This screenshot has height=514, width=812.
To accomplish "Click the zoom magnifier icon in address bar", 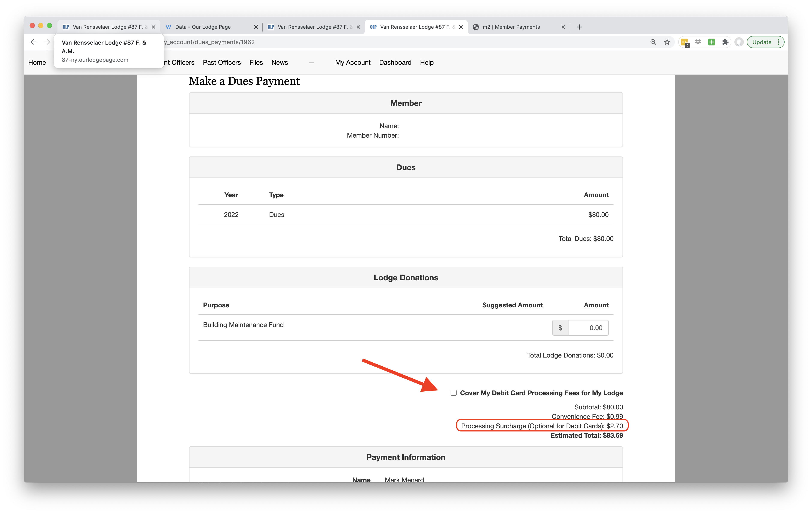I will [653, 42].
